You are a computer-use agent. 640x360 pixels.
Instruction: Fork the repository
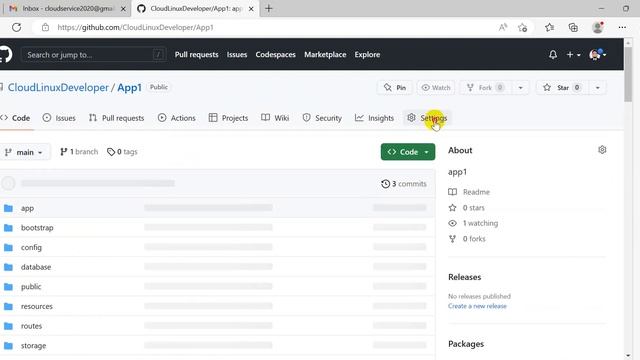coord(485,87)
